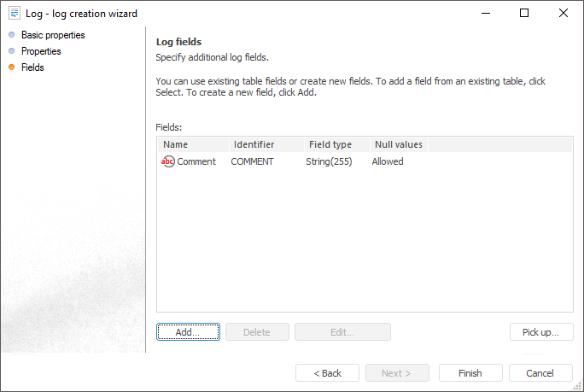The height and width of the screenshot is (392, 584).
Task: Go back with the < Back button
Action: [327, 373]
